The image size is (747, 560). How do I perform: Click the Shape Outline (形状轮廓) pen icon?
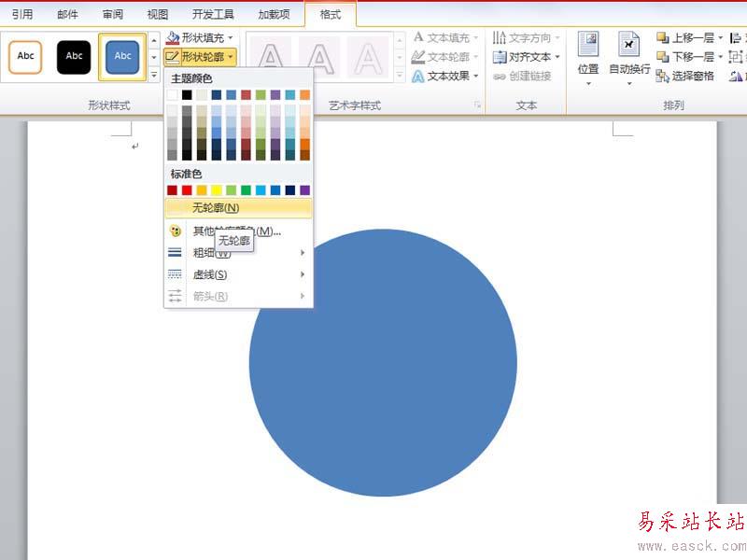173,57
